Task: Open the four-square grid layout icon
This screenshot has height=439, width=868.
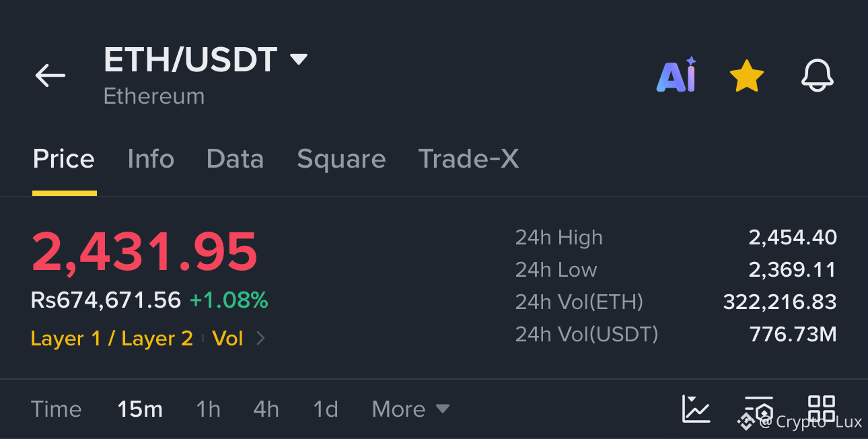Action: point(822,408)
